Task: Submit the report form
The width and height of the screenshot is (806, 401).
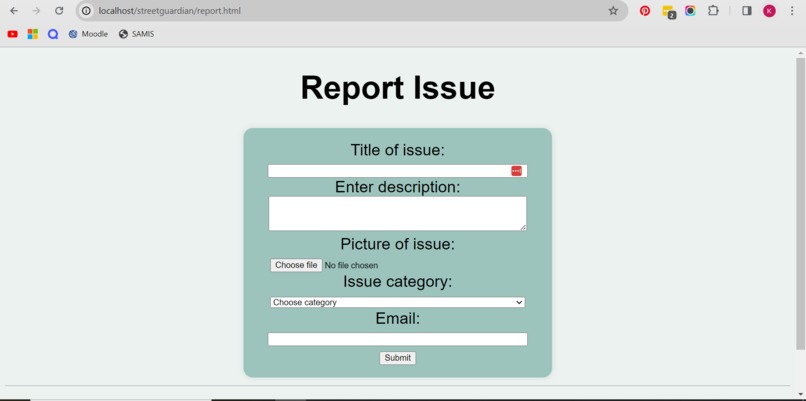Action: 397,358
